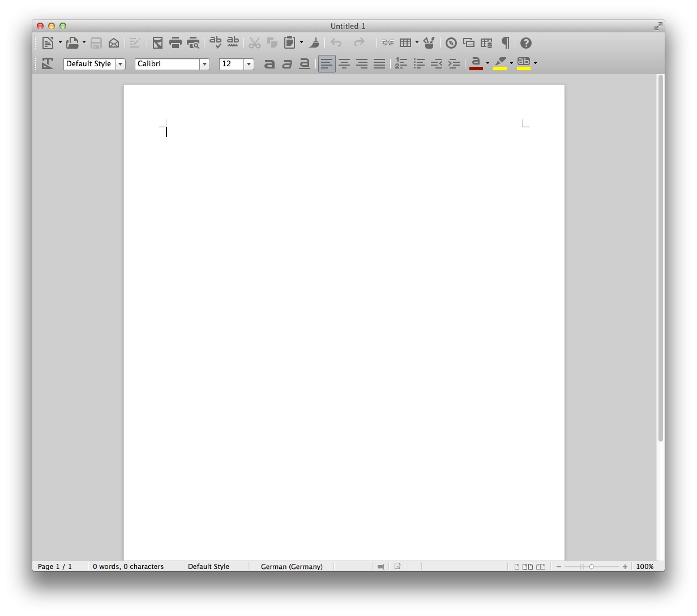The width and height of the screenshot is (697, 616).
Task: Toggle Bold text formatting
Action: (x=270, y=64)
